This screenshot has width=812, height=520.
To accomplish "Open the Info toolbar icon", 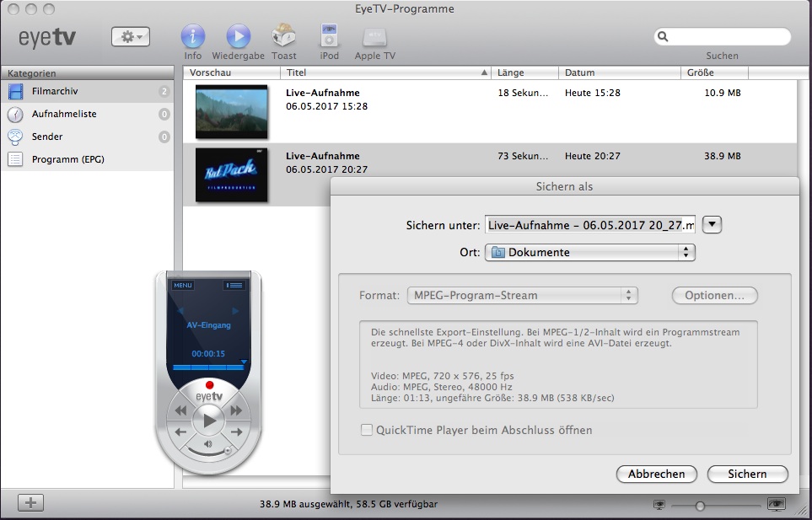I will click(192, 37).
